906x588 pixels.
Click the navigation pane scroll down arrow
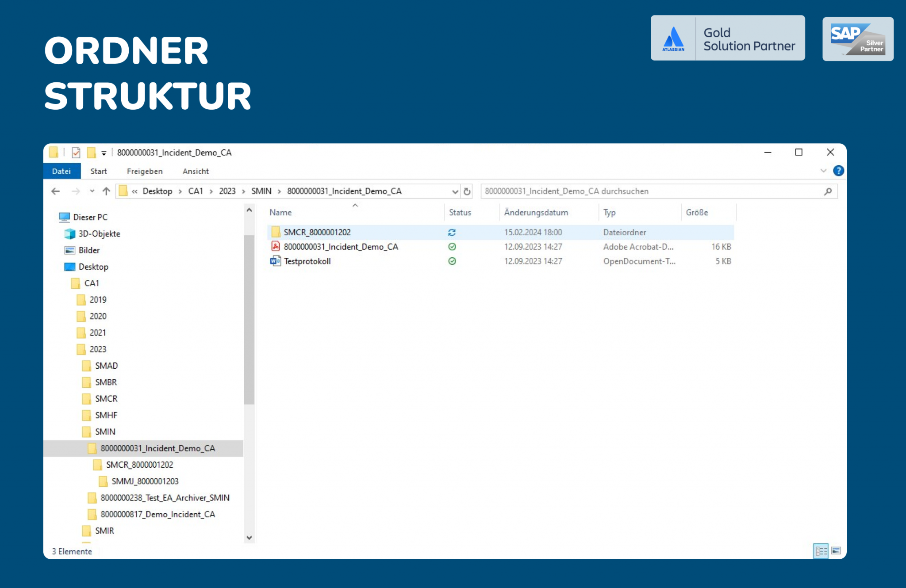click(249, 538)
